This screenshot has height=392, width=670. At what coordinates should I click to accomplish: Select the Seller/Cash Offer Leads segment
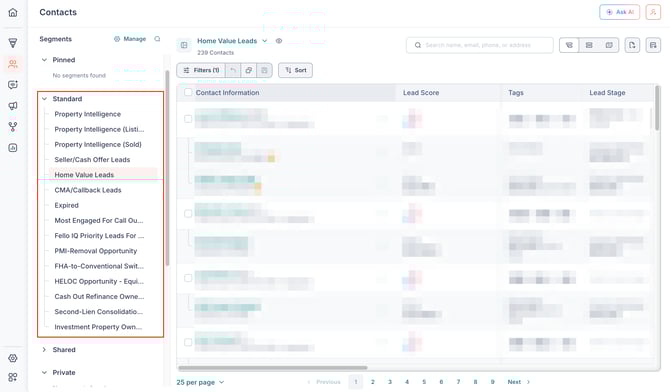[x=92, y=159]
